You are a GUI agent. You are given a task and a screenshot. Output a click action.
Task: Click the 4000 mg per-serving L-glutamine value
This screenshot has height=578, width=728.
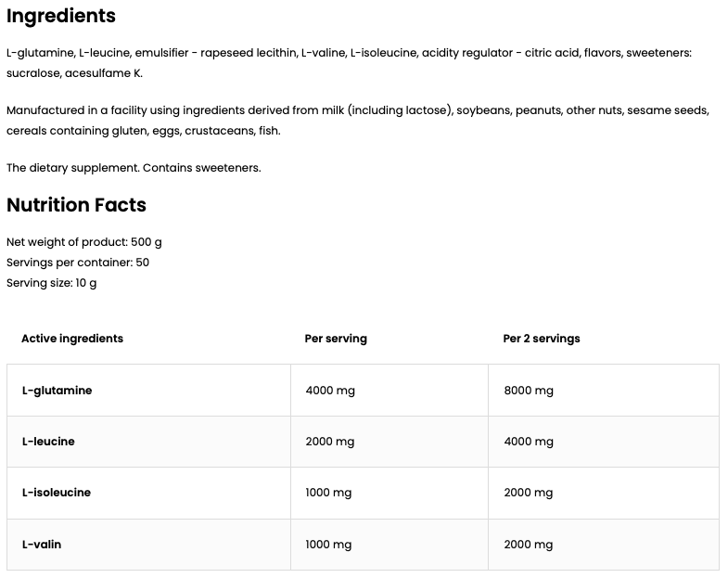(330, 391)
